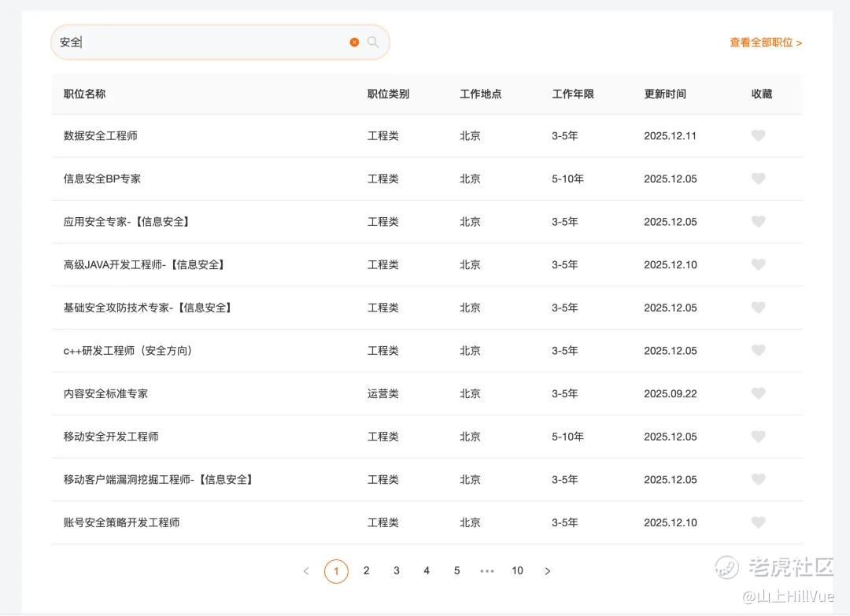The height and width of the screenshot is (616, 850).
Task: Jump to last page 10
Action: tap(517, 570)
